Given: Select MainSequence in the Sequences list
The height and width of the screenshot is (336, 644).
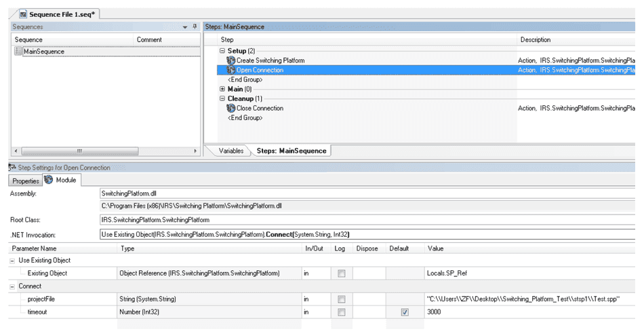Looking at the screenshot, I should tap(43, 52).
